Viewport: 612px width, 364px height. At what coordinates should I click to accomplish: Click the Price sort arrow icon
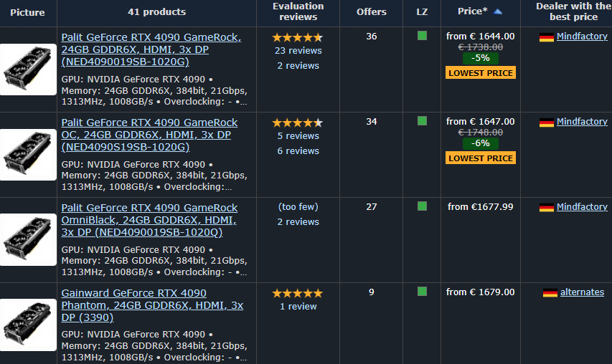498,11
